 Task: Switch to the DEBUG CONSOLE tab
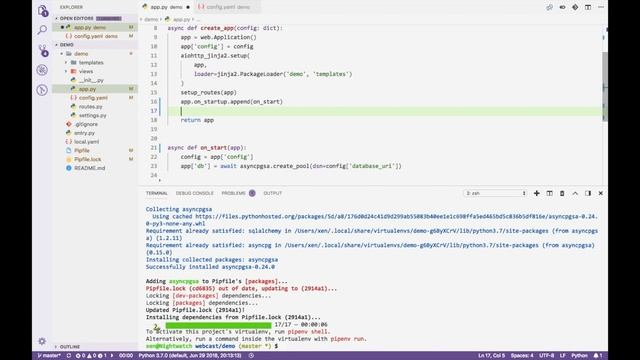(x=195, y=193)
